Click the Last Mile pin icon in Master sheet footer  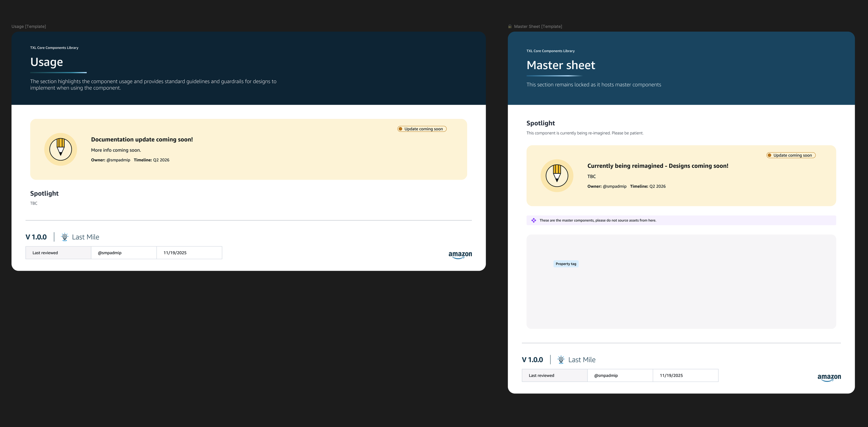561,360
